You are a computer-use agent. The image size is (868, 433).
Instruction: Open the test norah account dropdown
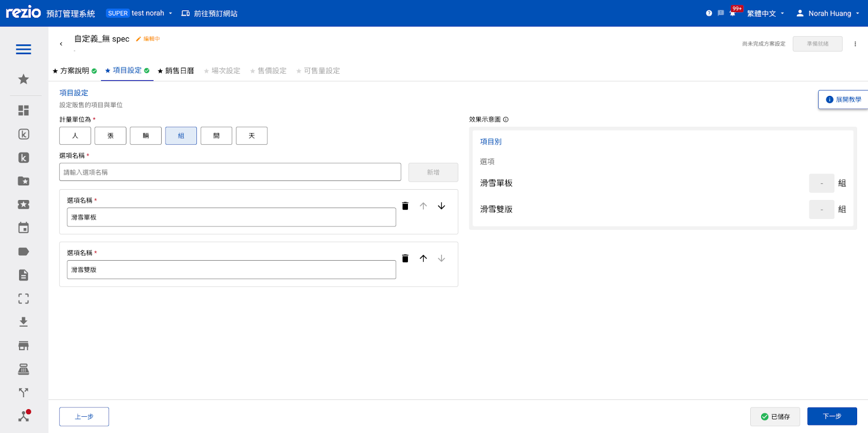pos(139,13)
